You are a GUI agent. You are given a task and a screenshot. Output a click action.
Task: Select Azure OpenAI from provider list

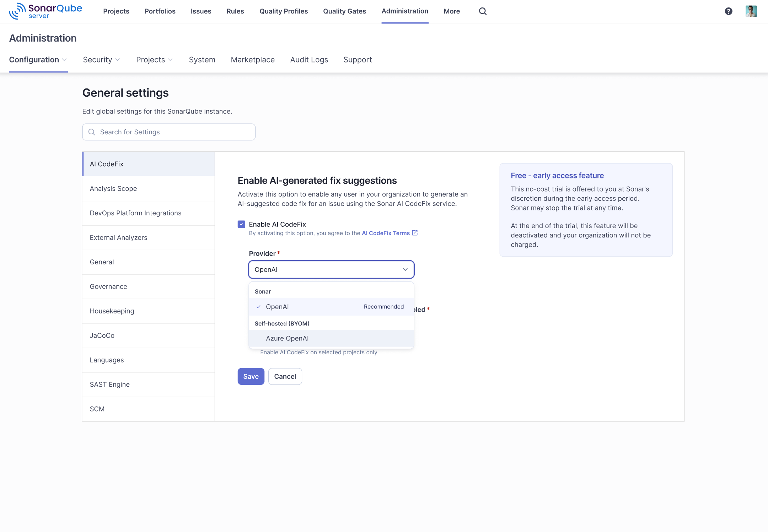[x=287, y=338]
